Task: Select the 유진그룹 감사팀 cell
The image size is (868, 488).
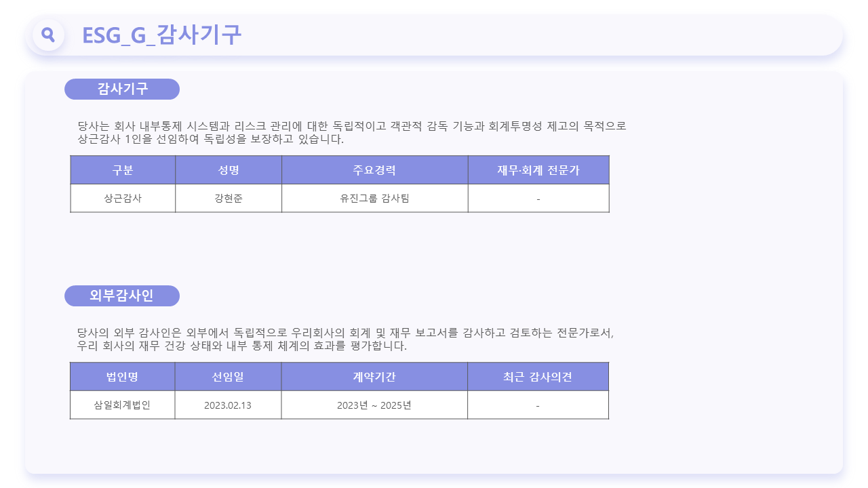Action: [x=375, y=199]
